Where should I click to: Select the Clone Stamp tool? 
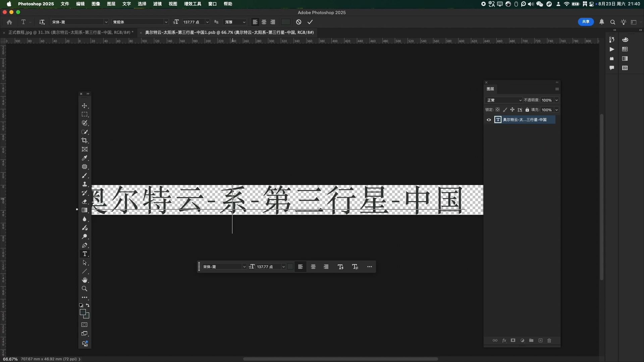85,184
